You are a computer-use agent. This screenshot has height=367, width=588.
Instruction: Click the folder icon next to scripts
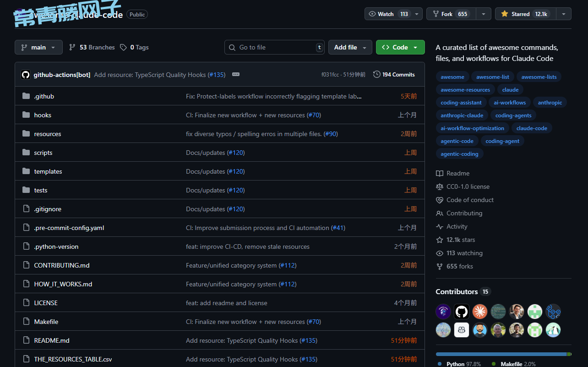coord(26,153)
